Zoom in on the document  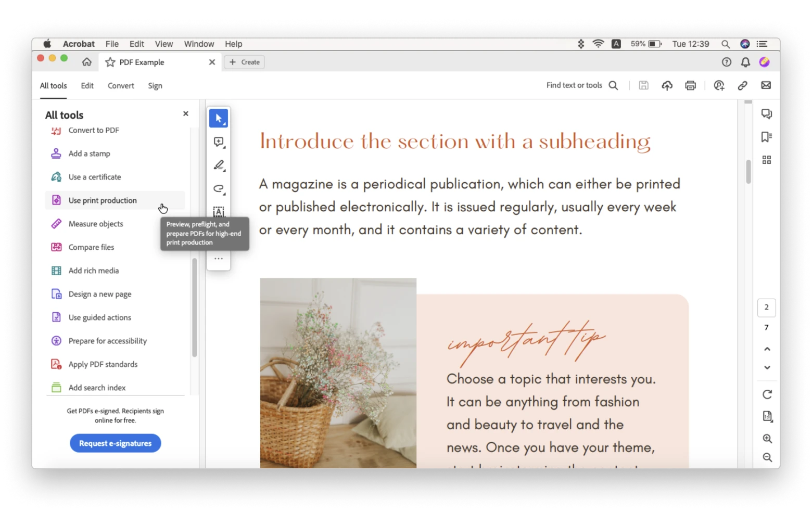tap(767, 439)
